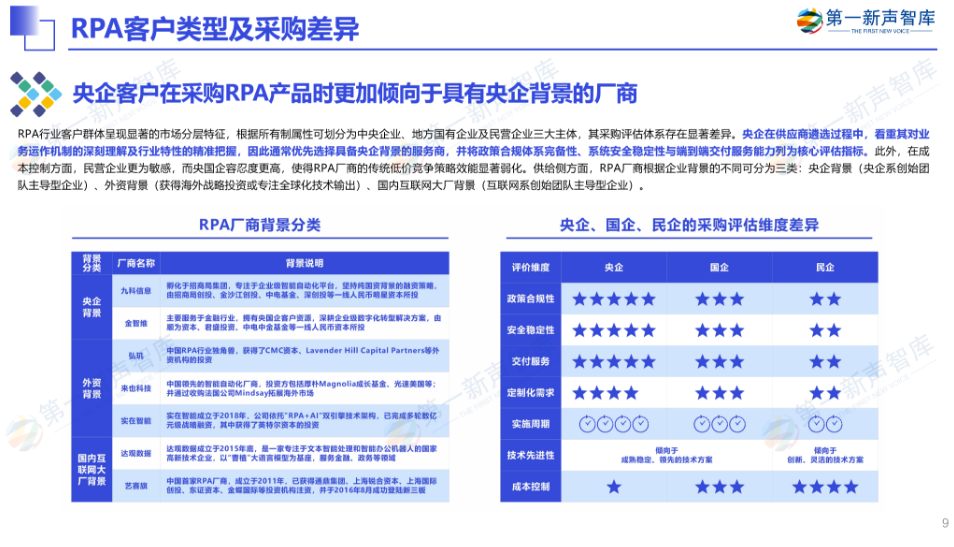Click the text 倾向于创新、灵活的技术方案
954x547 pixels.
pos(826,455)
